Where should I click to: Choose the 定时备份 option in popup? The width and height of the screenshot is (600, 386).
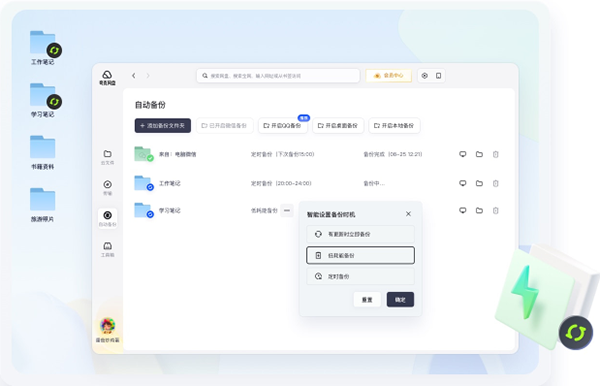click(x=360, y=276)
